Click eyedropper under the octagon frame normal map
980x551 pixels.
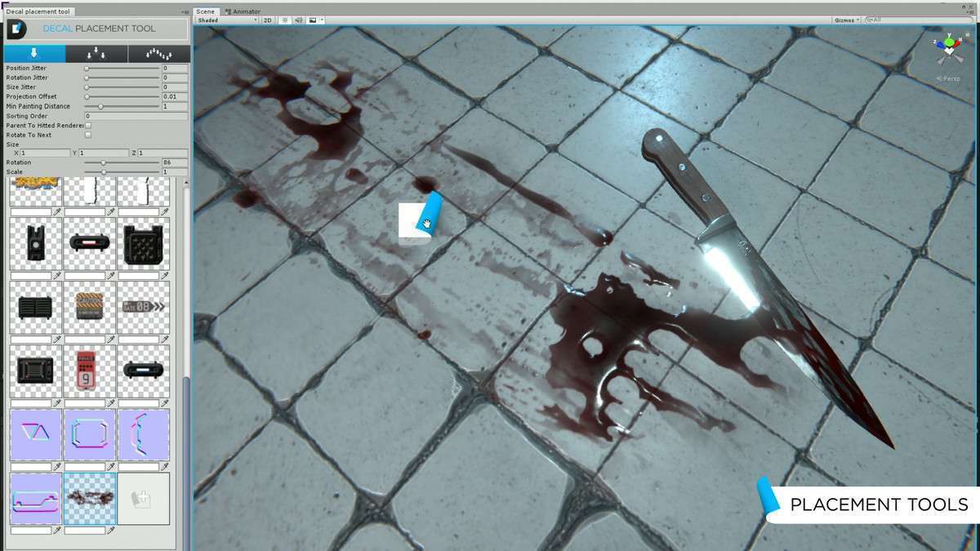111,467
